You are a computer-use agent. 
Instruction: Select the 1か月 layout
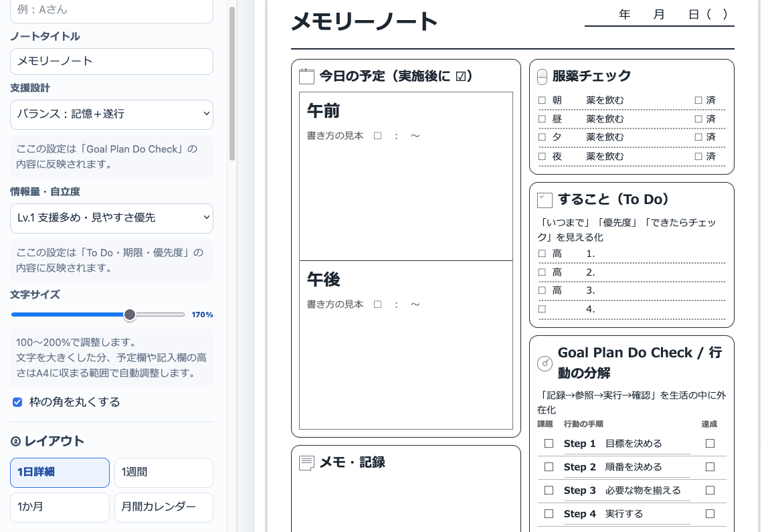point(60,507)
